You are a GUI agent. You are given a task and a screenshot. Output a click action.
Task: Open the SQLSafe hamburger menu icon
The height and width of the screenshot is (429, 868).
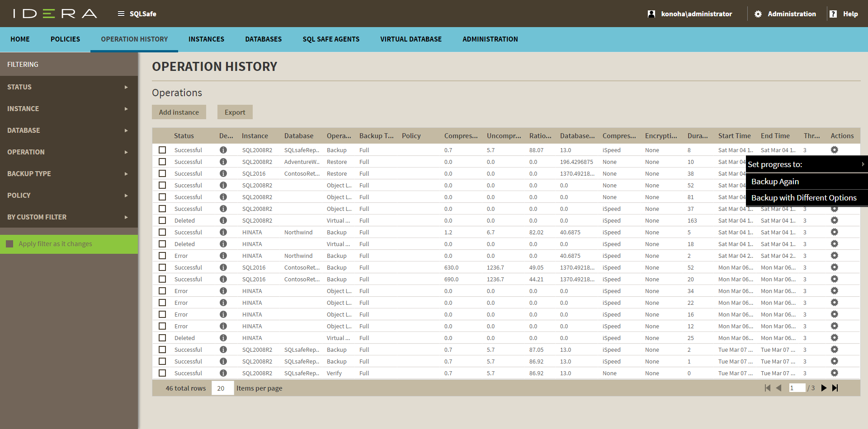click(121, 14)
